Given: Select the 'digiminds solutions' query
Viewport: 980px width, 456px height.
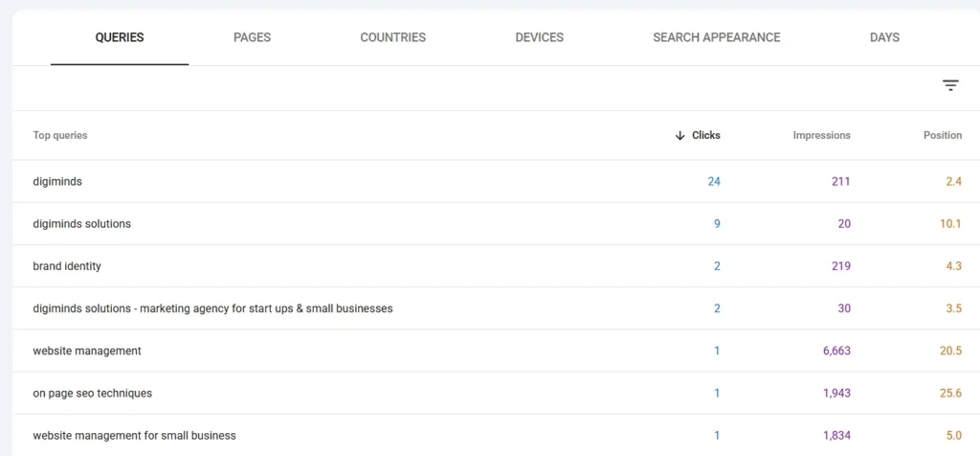Looking at the screenshot, I should 82,224.
